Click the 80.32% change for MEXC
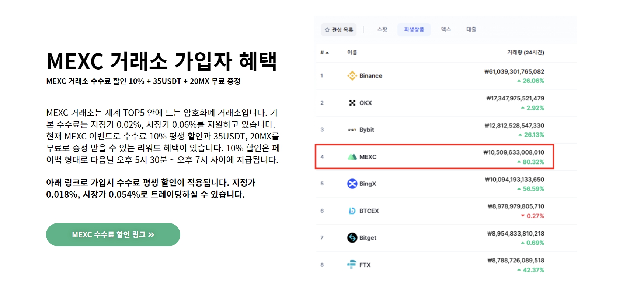Viewport: 644px width, 304px height. pos(530,162)
